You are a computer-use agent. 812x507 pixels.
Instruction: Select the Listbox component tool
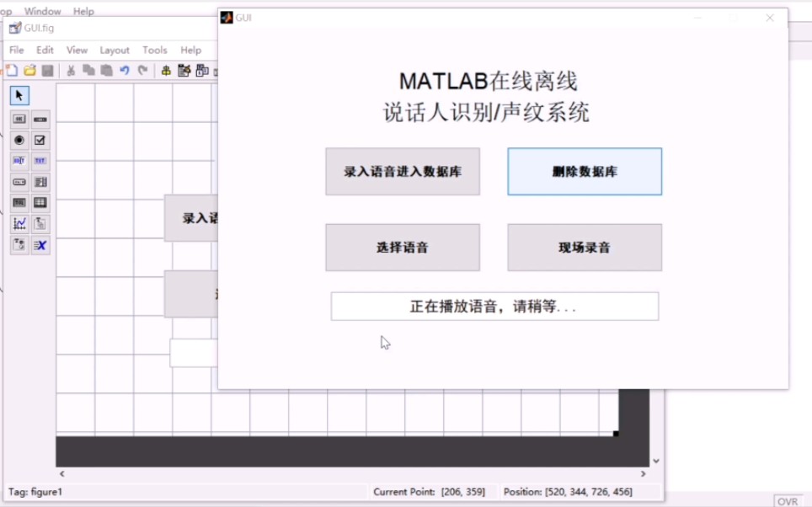coord(40,181)
